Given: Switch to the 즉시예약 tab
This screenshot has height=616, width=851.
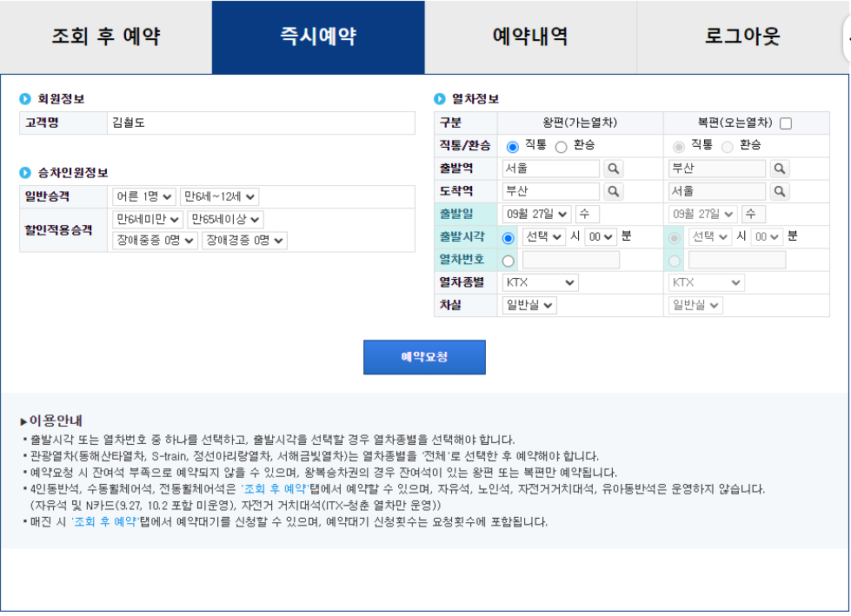Looking at the screenshot, I should pyautogui.click(x=318, y=36).
